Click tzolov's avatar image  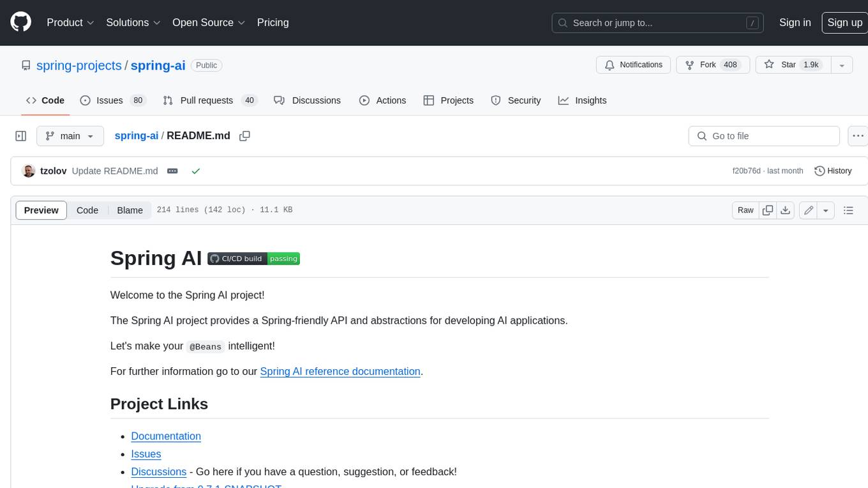click(28, 171)
